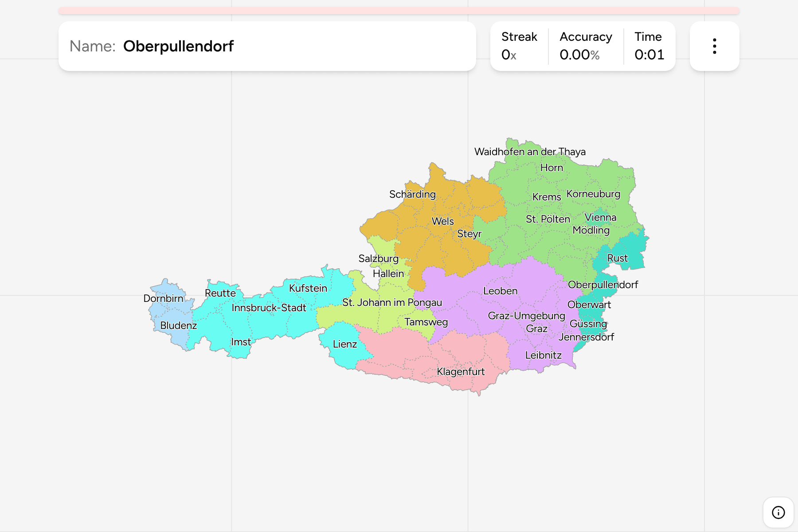Click the pink progress bar
This screenshot has width=798, height=532.
(399, 11)
